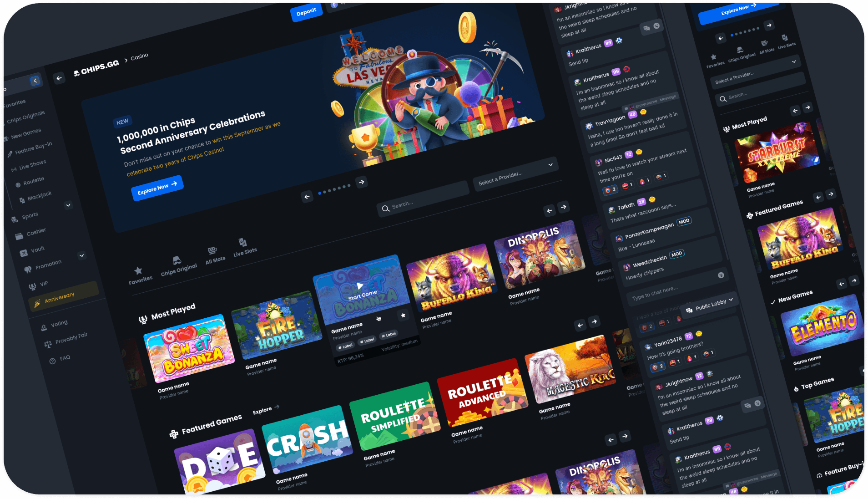Select the first blue carousel dot
Image resolution: width=868 pixels, height=499 pixels.
click(319, 193)
